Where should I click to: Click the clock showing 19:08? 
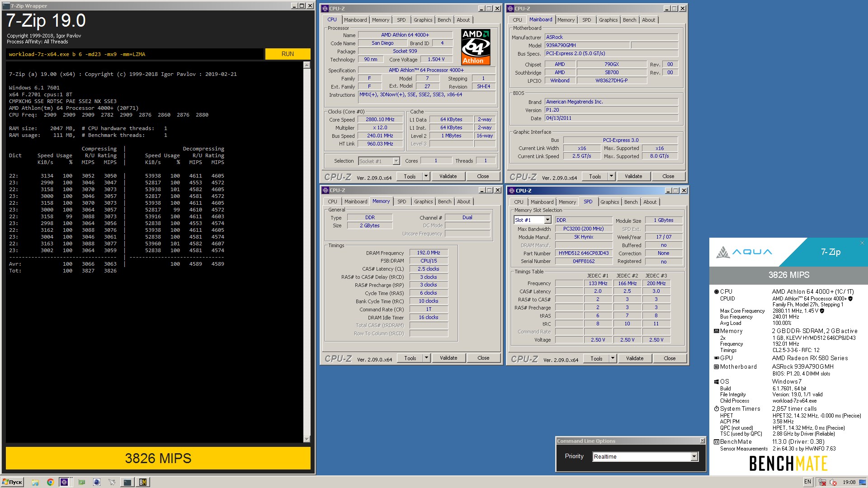(849, 482)
